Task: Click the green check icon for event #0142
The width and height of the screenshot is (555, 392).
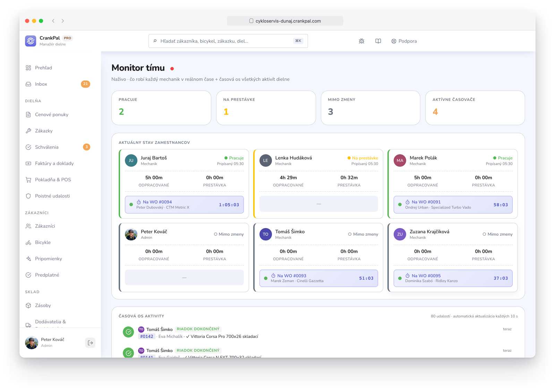Action: 128,332
